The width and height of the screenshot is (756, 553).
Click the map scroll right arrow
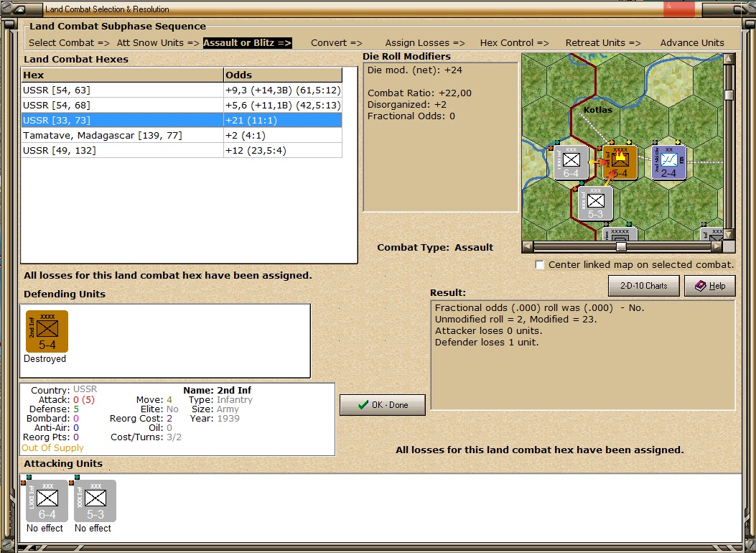[717, 247]
